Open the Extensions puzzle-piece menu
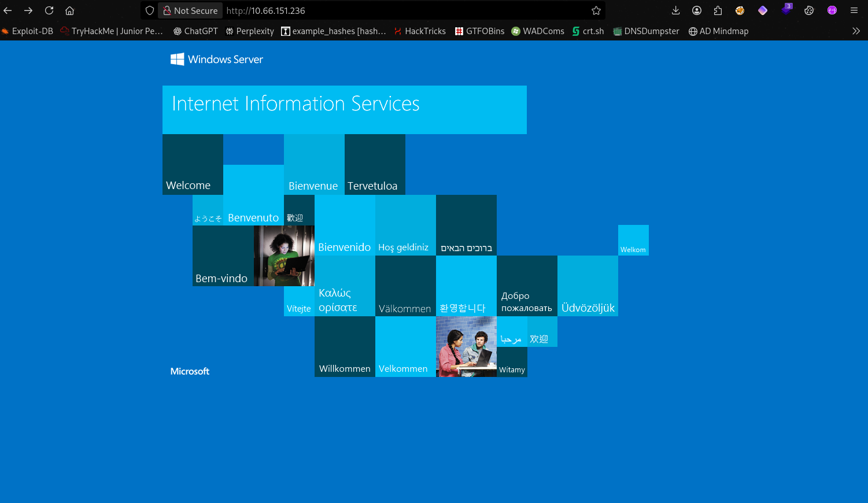This screenshot has height=503, width=868. (x=718, y=10)
